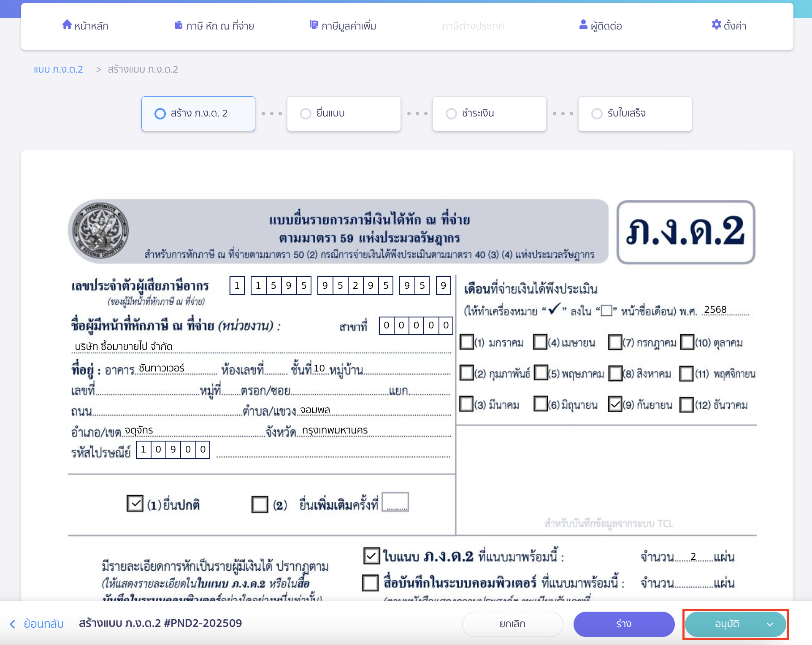
Task: Open the ภาษีต่างประเทศ menu item
Action: 473,26
